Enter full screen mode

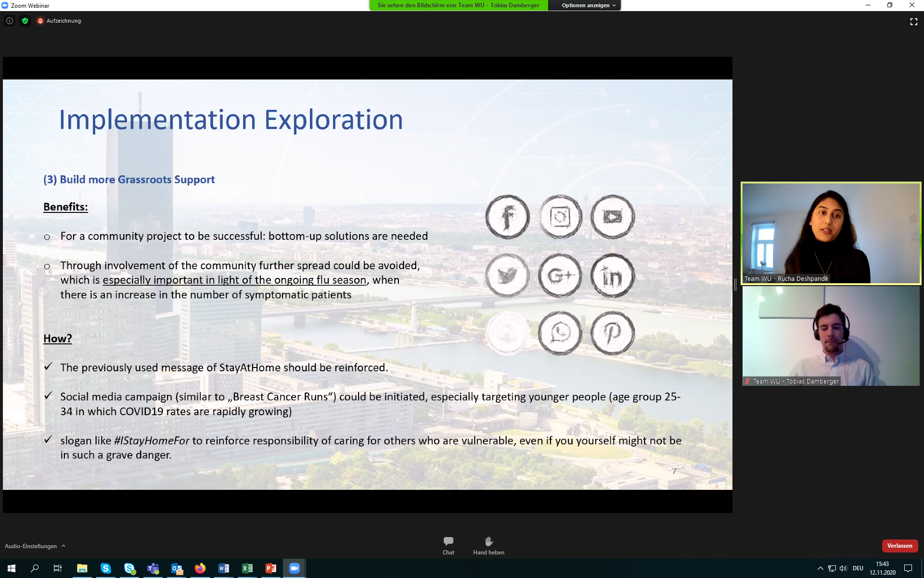coord(913,22)
